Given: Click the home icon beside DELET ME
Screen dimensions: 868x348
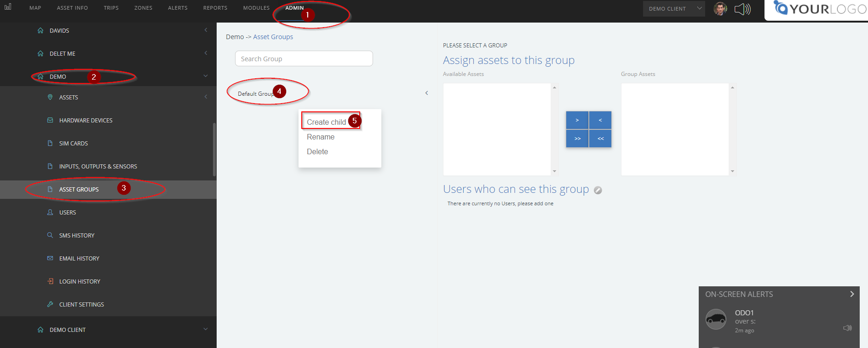Looking at the screenshot, I should point(40,53).
